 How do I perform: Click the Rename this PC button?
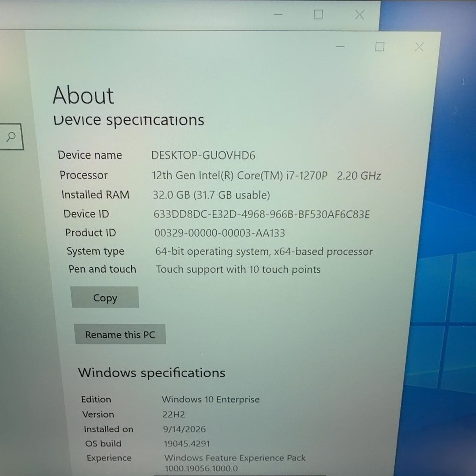[x=120, y=334]
